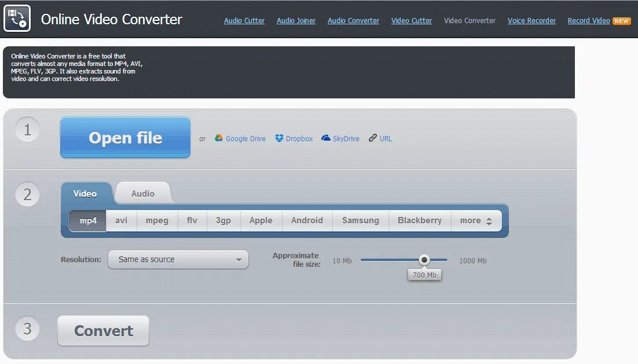Click the Convert button
The height and width of the screenshot is (364, 638).
pyautogui.click(x=104, y=330)
